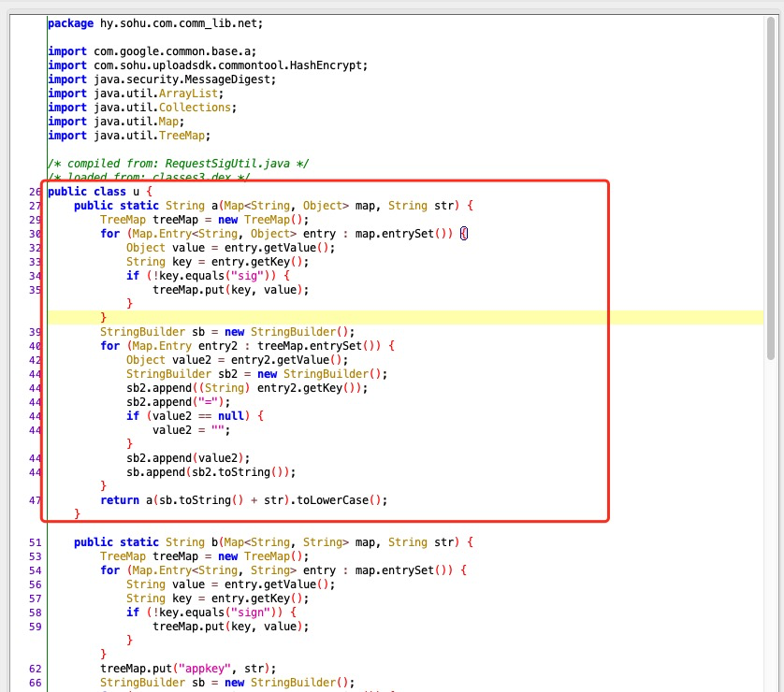Click the return statement calling toLowerCase()

point(244,500)
